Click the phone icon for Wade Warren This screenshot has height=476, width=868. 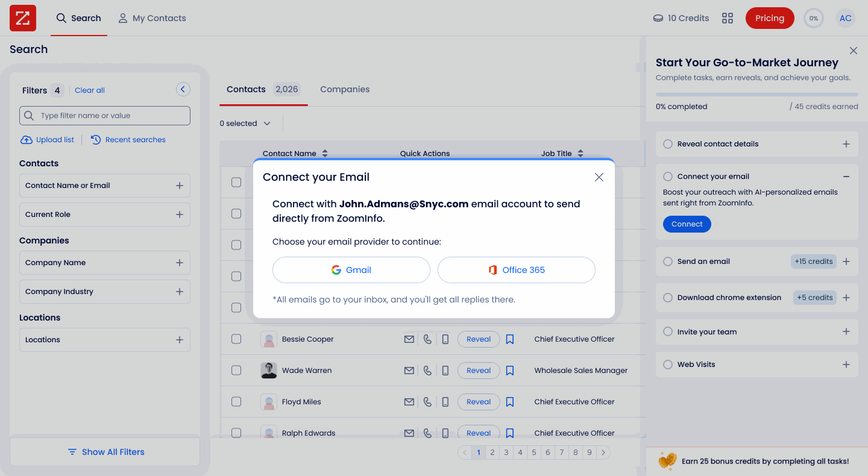(427, 371)
